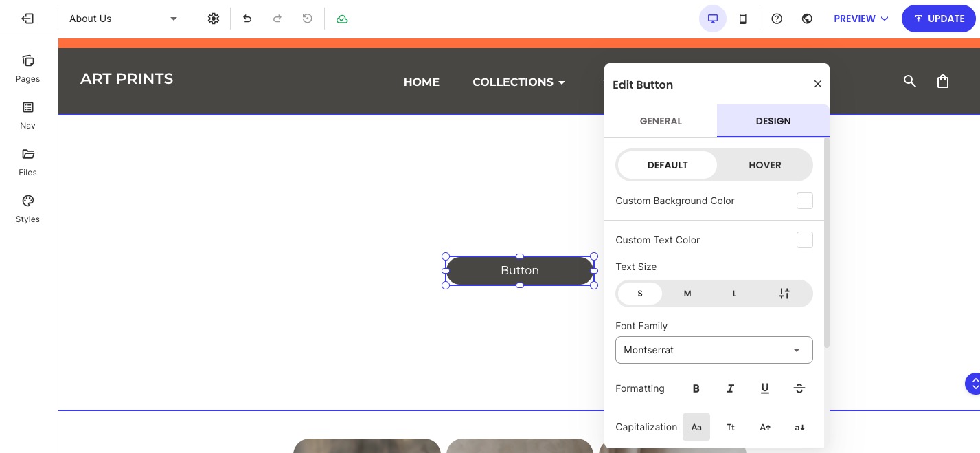Click the exit editor icon
980x453 pixels.
27,19
